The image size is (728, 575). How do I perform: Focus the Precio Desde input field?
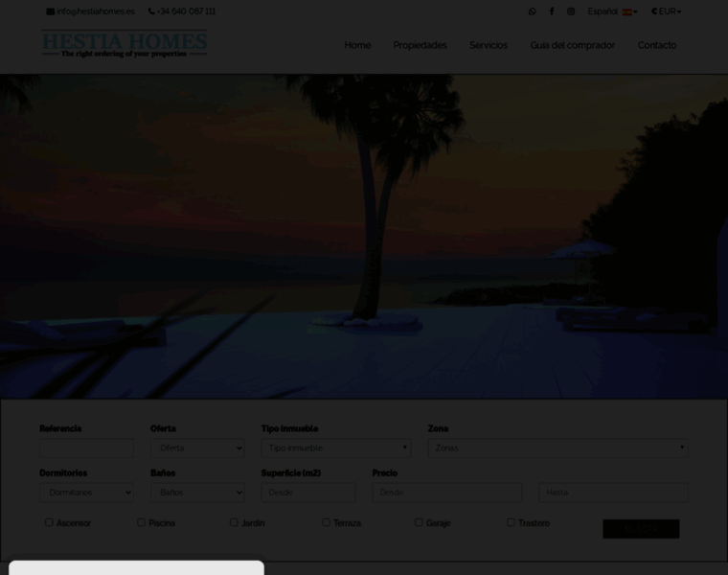tap(447, 493)
